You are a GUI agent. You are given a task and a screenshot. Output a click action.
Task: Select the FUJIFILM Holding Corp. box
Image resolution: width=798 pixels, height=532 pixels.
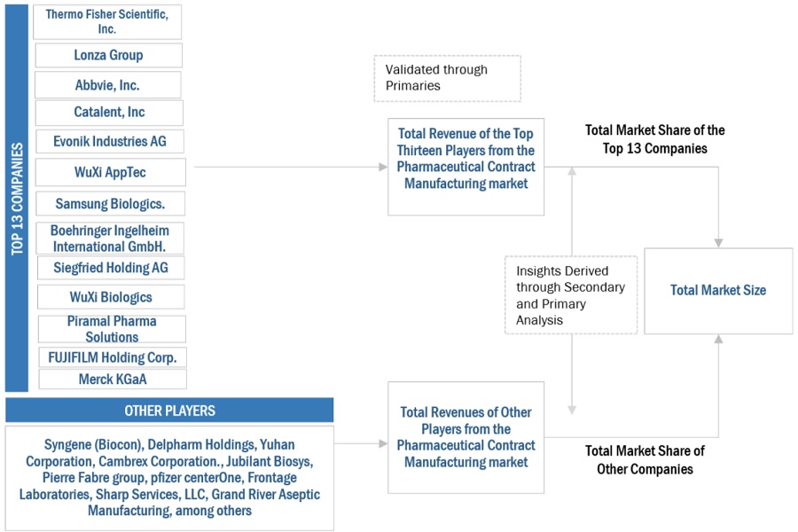pyautogui.click(x=113, y=357)
